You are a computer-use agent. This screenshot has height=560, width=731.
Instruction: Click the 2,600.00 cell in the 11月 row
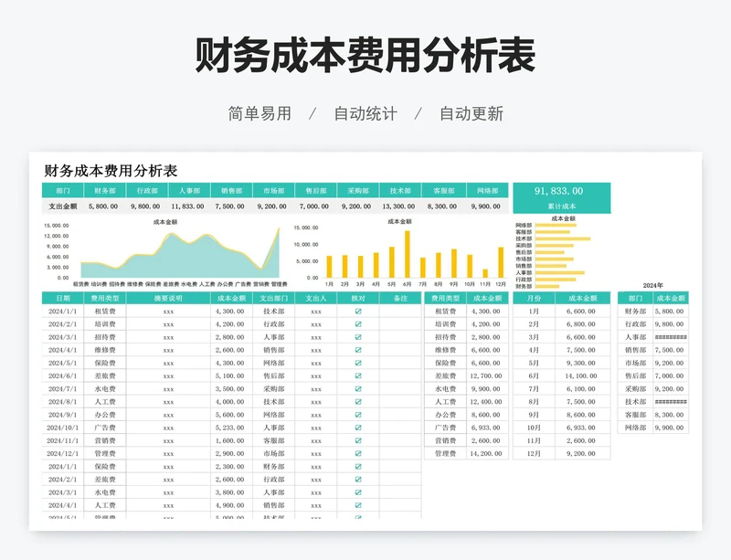click(581, 440)
